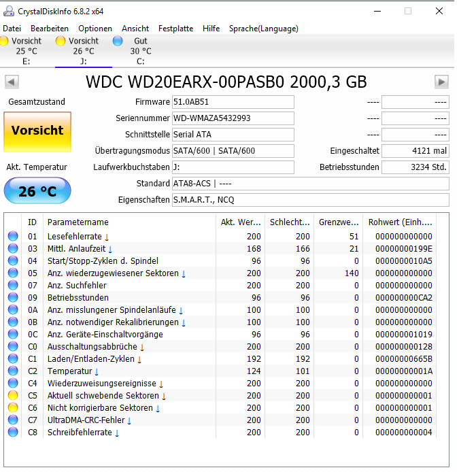
Task: Click status icon of Anz. Suchfehler row
Action: coord(13,285)
